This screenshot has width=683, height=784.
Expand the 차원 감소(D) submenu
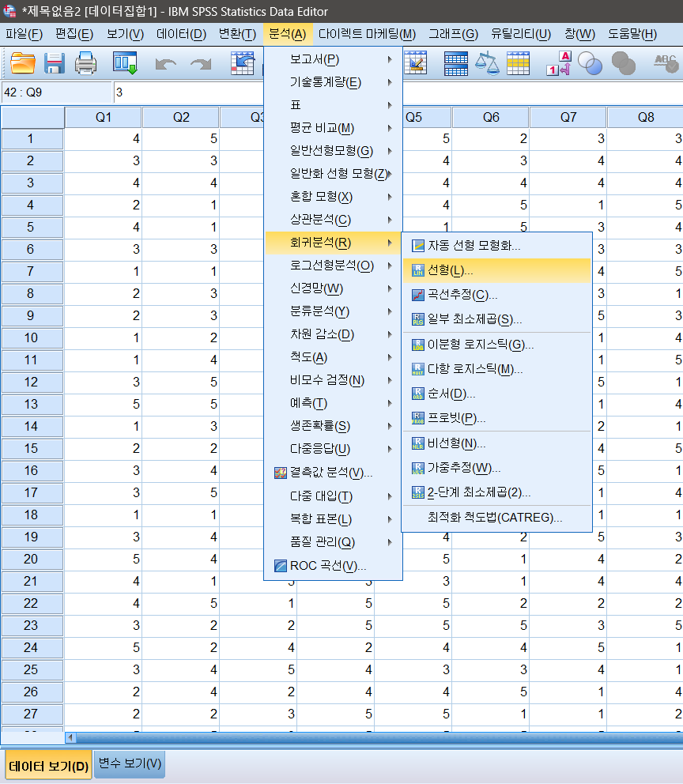point(333,334)
